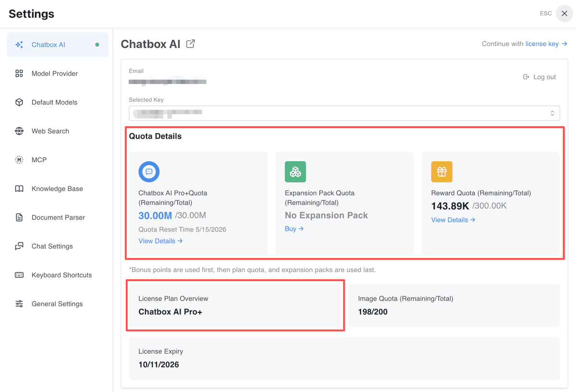576x392 pixels.
Task: Open the Chatbox AI settings tab
Action: pos(58,45)
